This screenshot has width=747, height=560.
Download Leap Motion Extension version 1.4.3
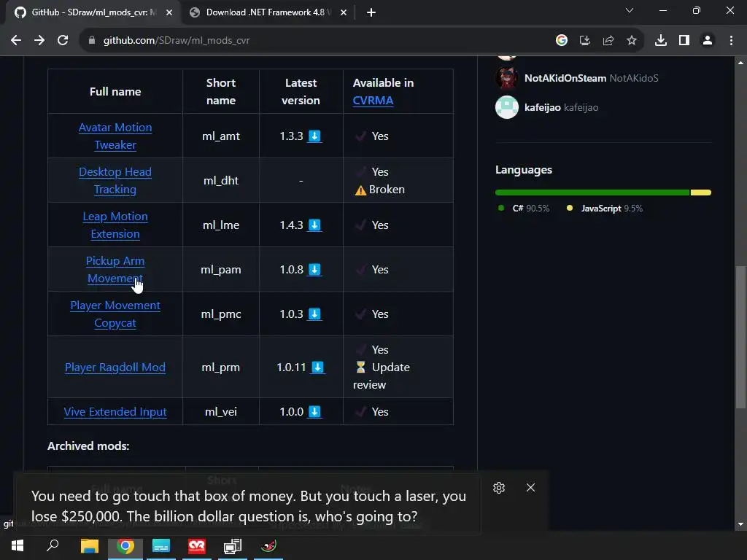[x=314, y=225]
